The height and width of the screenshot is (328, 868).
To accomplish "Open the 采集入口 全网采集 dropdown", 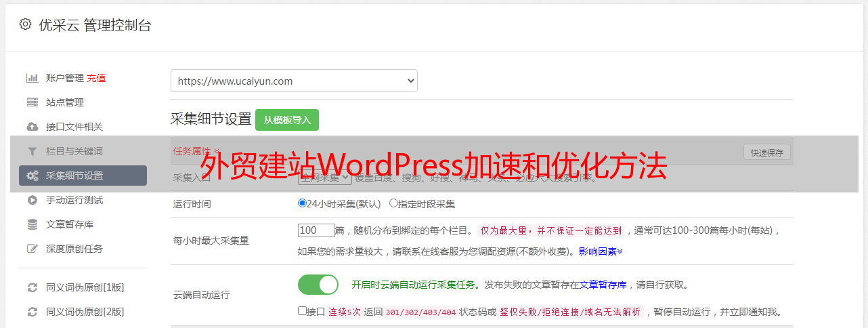I will [325, 177].
